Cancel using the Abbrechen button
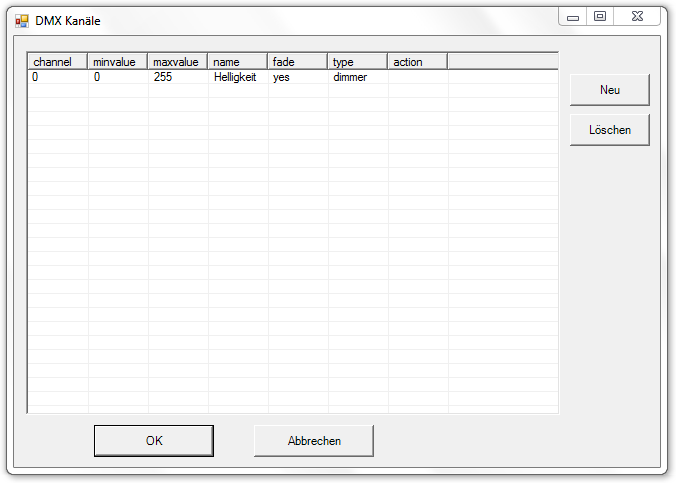676x483 pixels. coord(314,441)
